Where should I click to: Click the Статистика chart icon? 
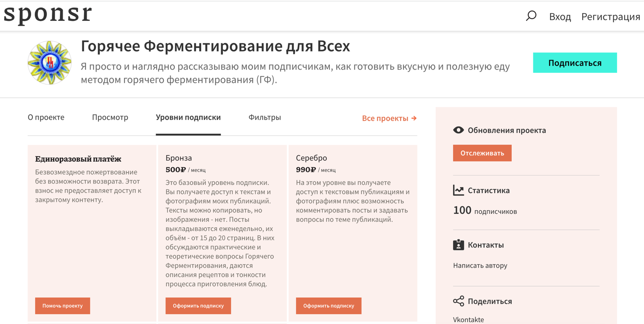[x=458, y=190]
